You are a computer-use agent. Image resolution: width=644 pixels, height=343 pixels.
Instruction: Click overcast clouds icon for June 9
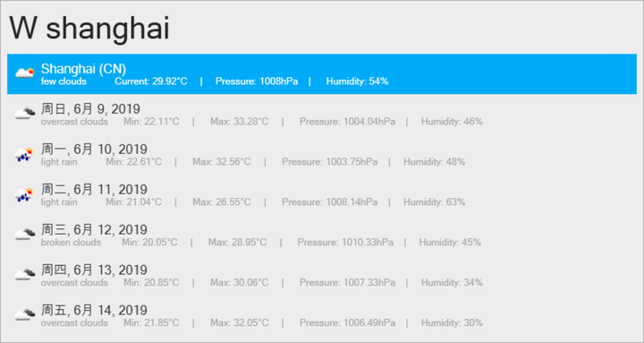(25, 113)
